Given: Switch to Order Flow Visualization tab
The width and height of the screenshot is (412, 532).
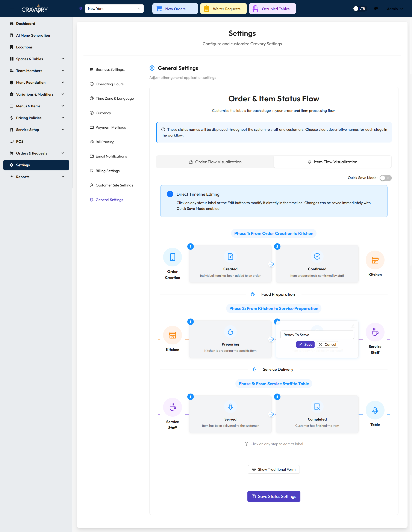Looking at the screenshot, I should [x=215, y=162].
